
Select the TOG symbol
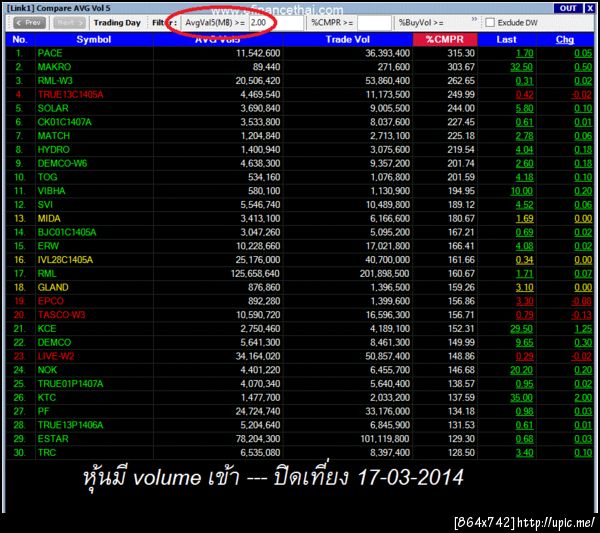[x=47, y=177]
